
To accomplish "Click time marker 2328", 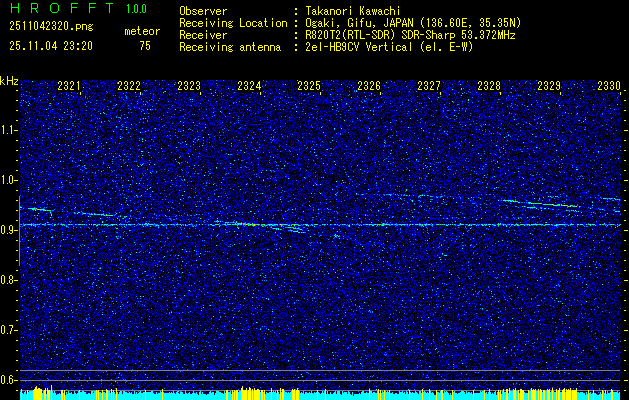I will tap(489, 85).
